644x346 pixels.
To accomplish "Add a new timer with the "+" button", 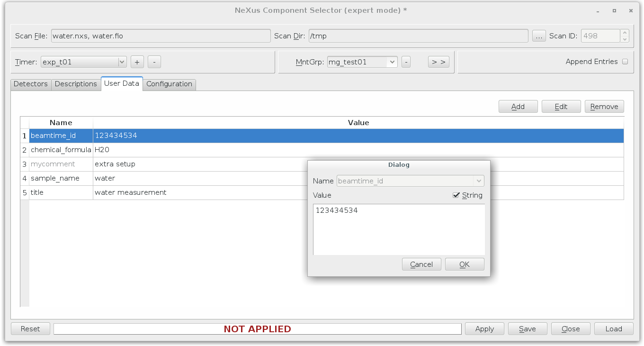I will tap(137, 62).
